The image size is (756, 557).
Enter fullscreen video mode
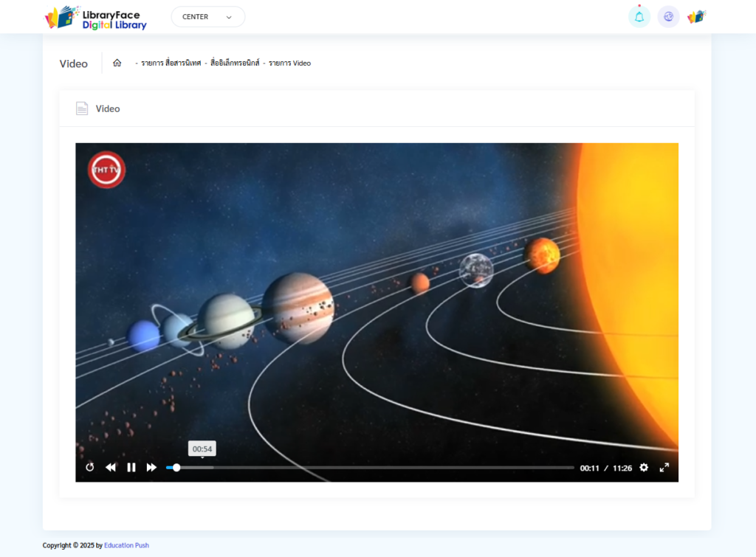tap(664, 467)
